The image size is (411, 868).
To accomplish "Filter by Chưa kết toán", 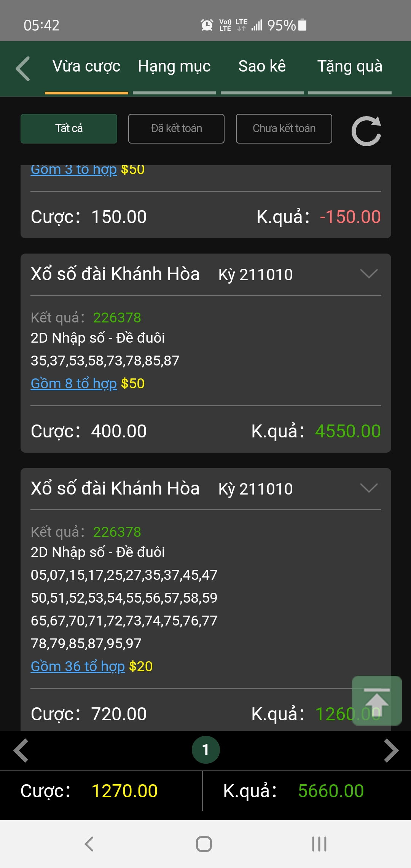I will point(284,129).
